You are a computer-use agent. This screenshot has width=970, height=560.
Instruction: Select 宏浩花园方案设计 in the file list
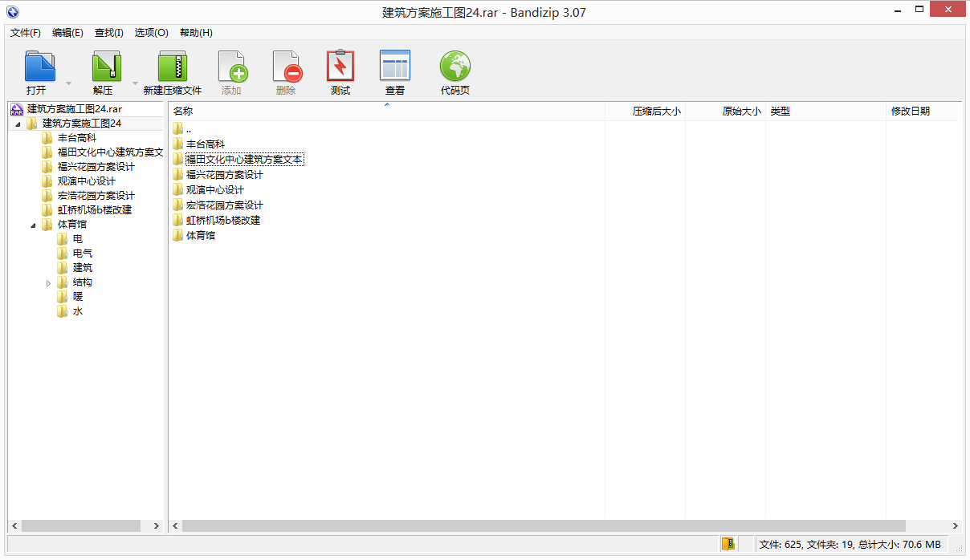tap(225, 205)
